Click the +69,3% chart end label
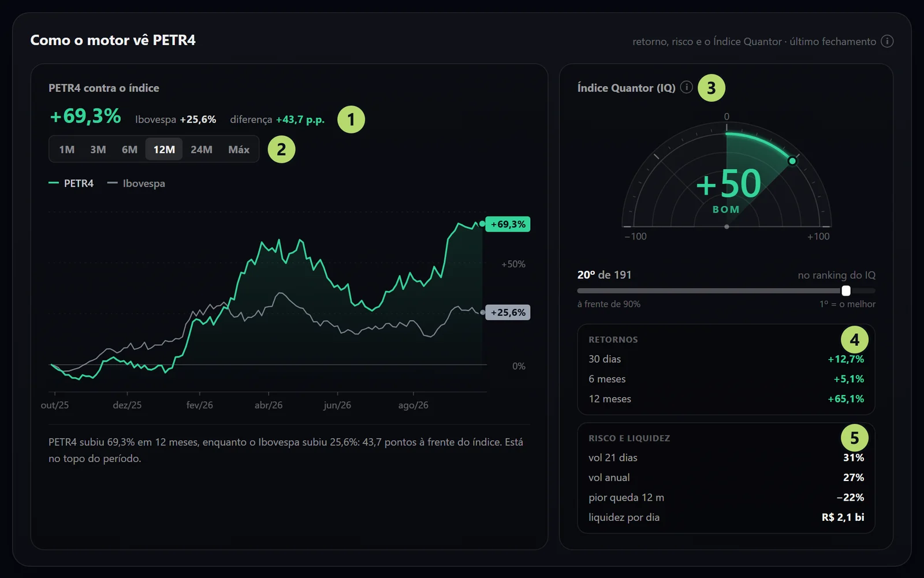 [x=508, y=224]
